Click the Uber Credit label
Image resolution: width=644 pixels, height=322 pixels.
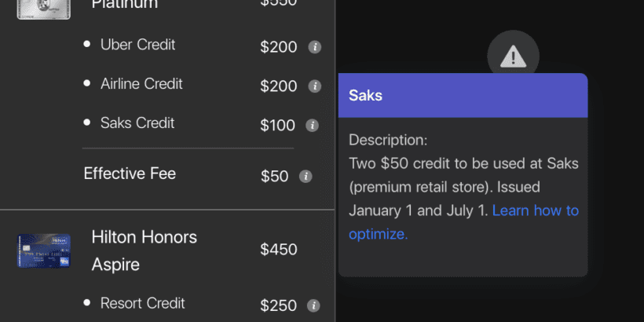137,44
